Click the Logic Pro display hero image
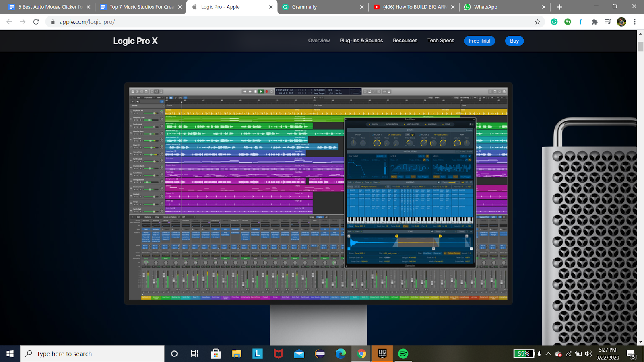This screenshot has width=644, height=362. pyautogui.click(x=318, y=193)
